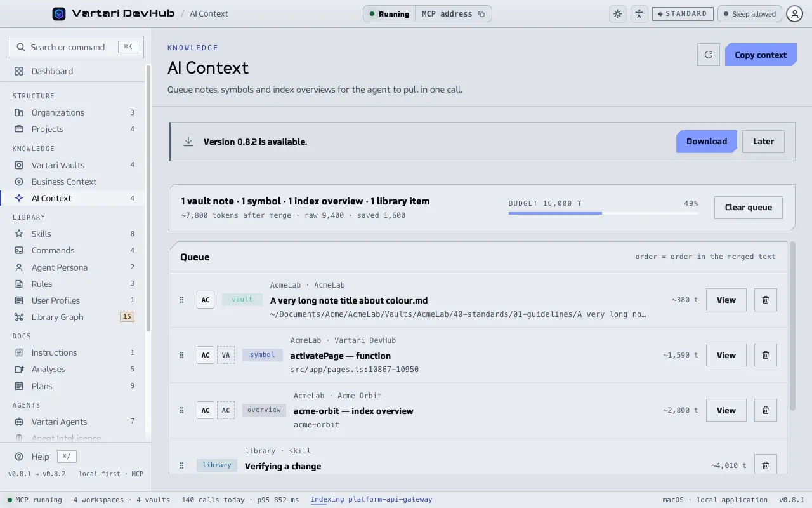Delete the colour.md vault note from the queue
Viewport: 812px width, 508px height.
pyautogui.click(x=766, y=300)
